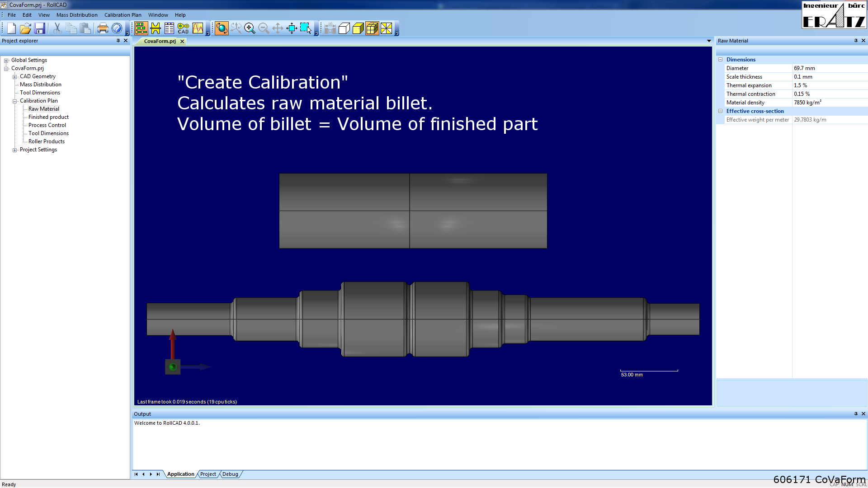Expand the Project Settings tree node
Viewport: 868px width, 488px height.
(15, 150)
